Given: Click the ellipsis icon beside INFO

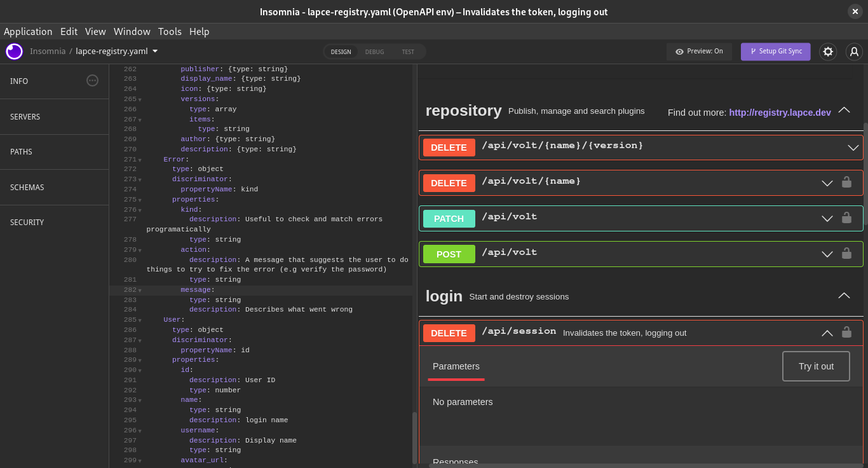Looking at the screenshot, I should tap(92, 81).
